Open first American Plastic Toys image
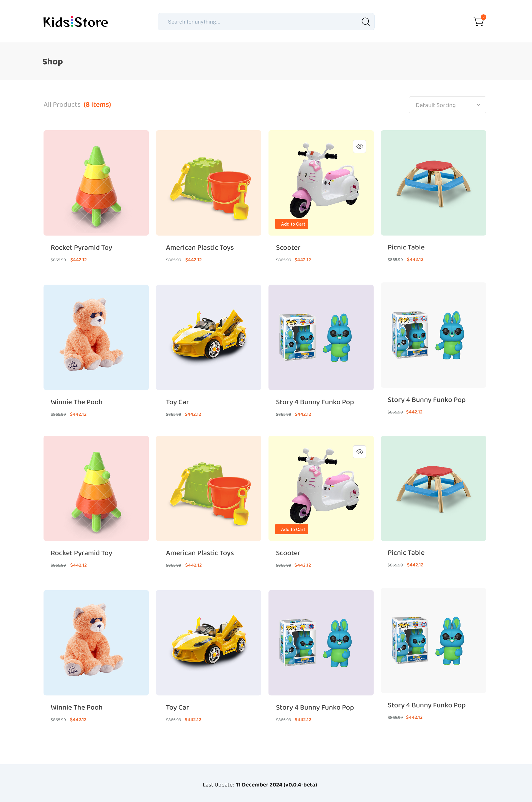 click(x=209, y=183)
